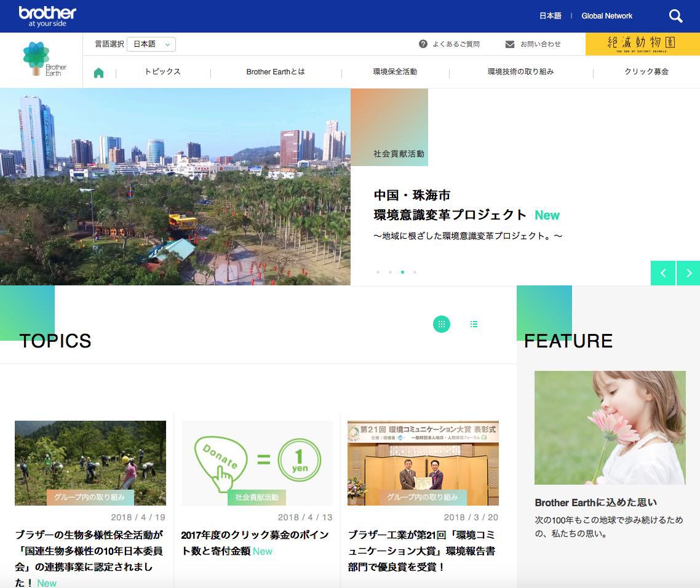The image size is (700, 588).
Task: Click the Global Network link
Action: coord(607,16)
